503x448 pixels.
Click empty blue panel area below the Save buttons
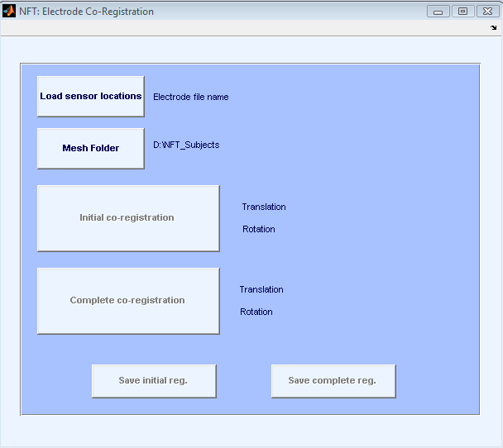pos(248,407)
